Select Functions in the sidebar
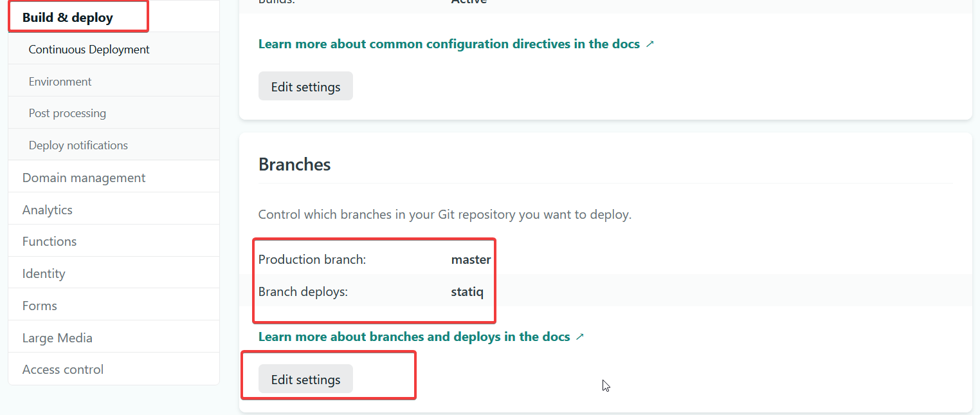The image size is (980, 415). 49,241
